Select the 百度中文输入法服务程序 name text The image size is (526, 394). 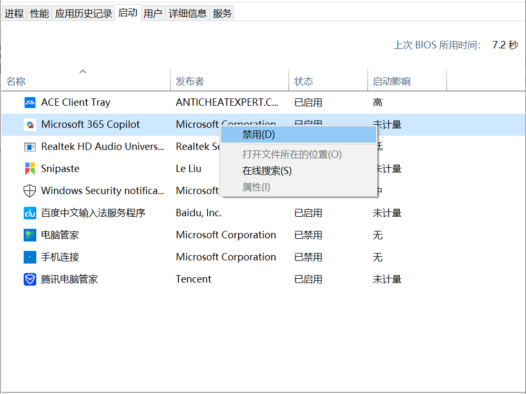click(93, 213)
